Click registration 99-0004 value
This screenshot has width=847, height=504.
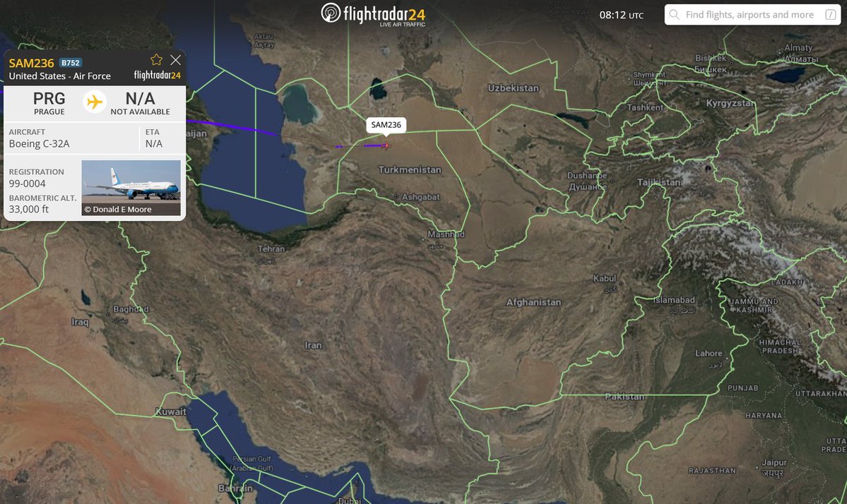tap(27, 184)
